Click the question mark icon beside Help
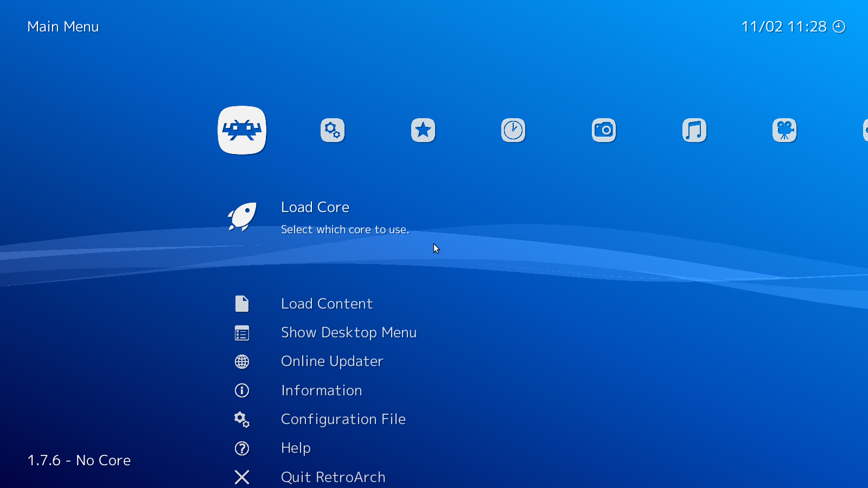Screen dimensions: 868x488 pyautogui.click(x=242, y=448)
